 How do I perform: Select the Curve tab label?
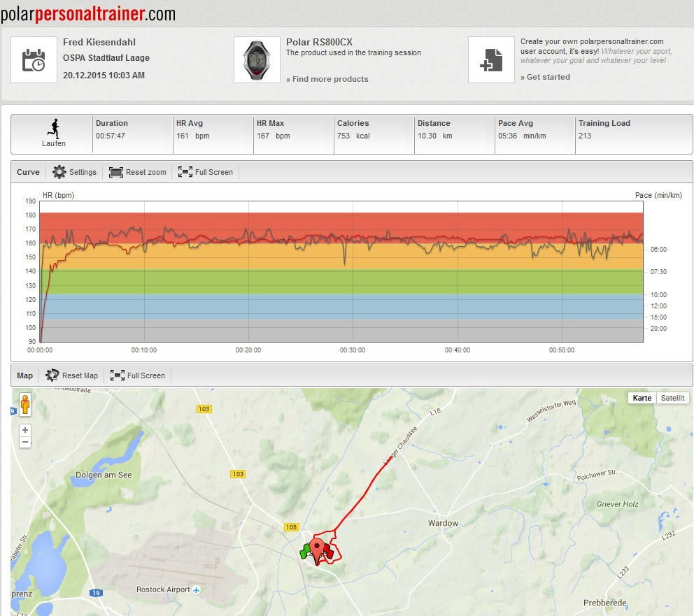pos(28,172)
